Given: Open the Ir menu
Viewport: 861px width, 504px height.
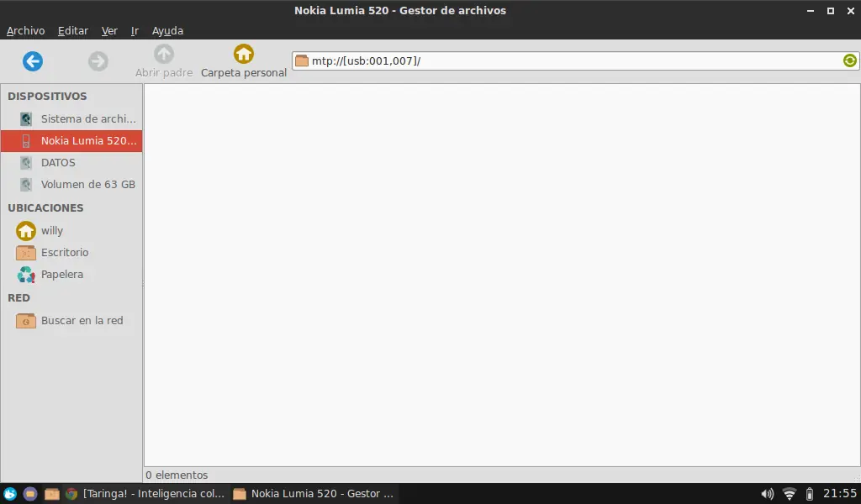Looking at the screenshot, I should (135, 31).
